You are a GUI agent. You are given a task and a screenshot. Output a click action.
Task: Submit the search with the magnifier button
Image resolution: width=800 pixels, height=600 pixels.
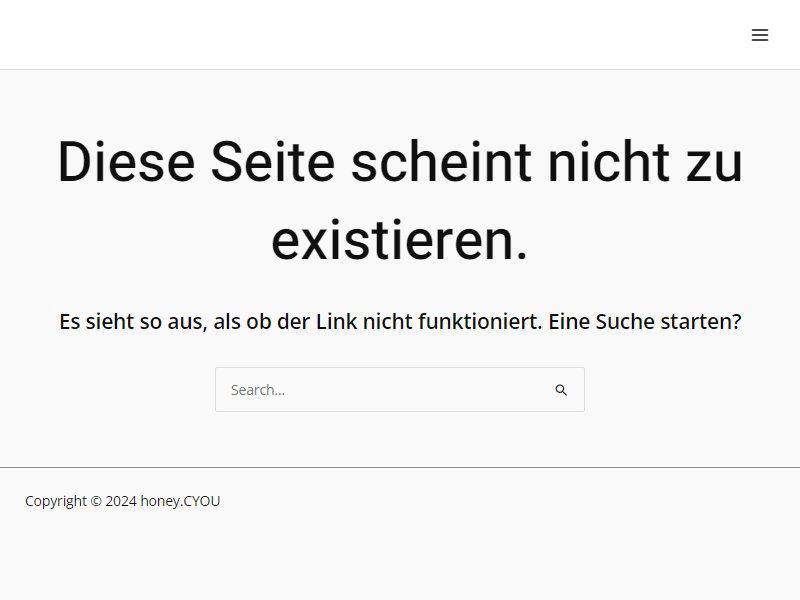(x=561, y=390)
